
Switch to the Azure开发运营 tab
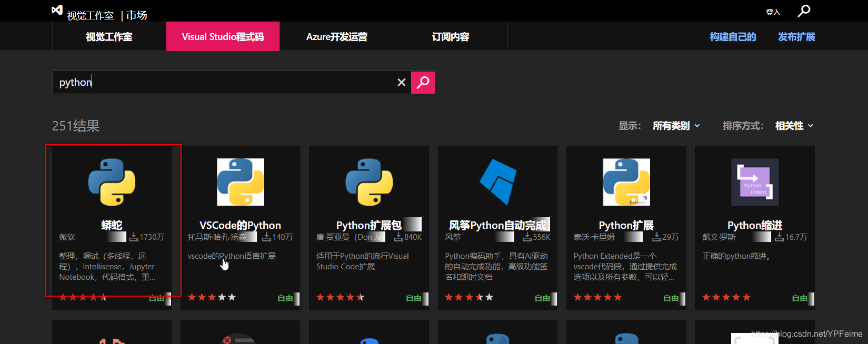(x=337, y=36)
